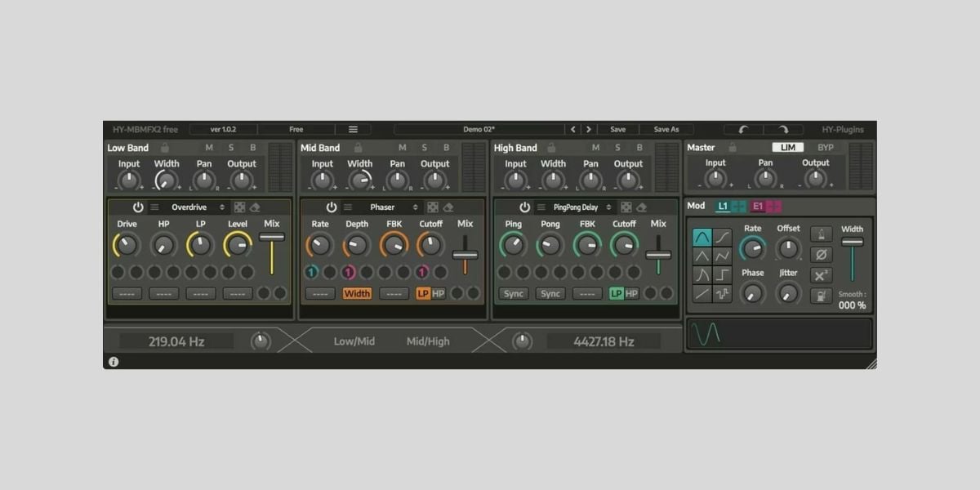
Task: Select the sine waveform shape in Mod
Action: [702, 237]
